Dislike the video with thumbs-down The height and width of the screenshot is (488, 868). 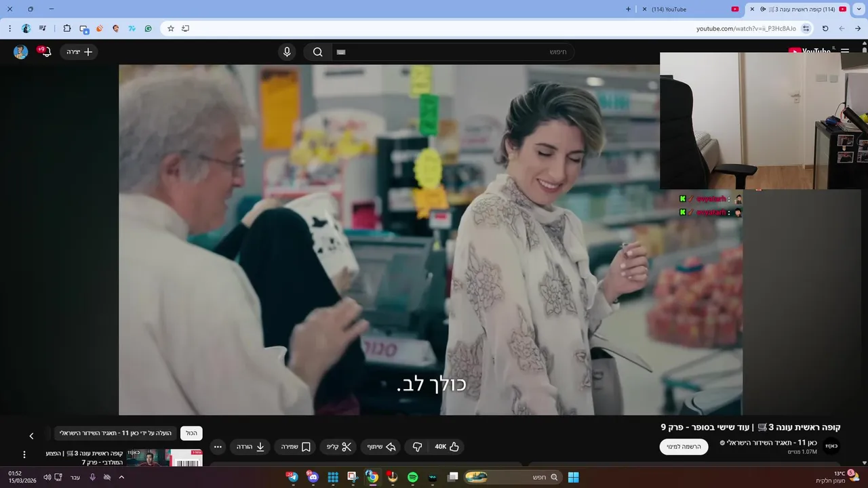(417, 447)
